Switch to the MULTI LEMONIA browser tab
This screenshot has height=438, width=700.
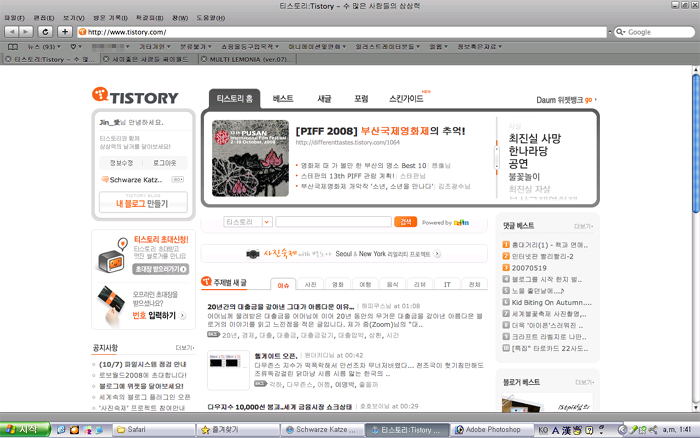coord(247,59)
